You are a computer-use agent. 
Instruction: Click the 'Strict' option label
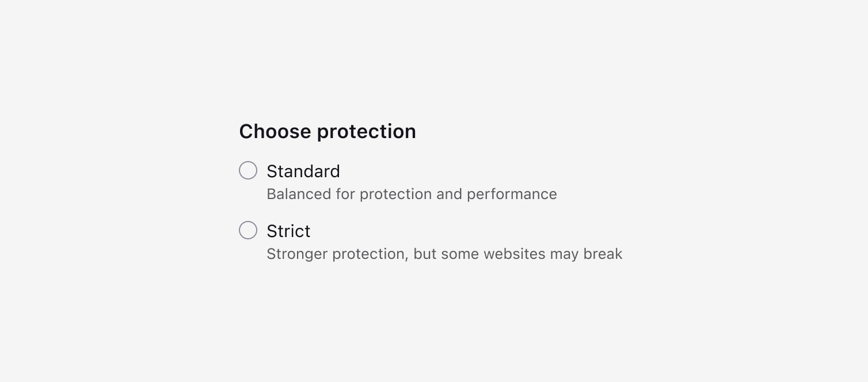pos(288,231)
